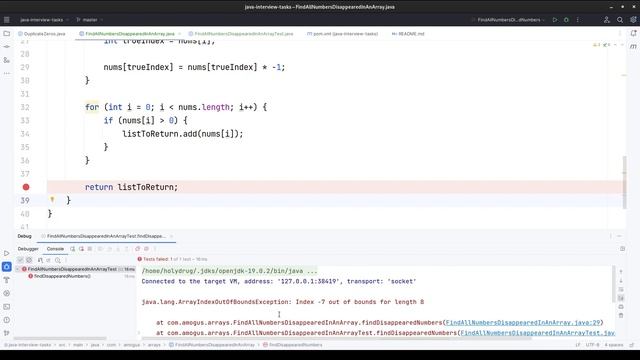The width and height of the screenshot is (640, 360).
Task: Open the Services tool window
Action: click(7, 293)
